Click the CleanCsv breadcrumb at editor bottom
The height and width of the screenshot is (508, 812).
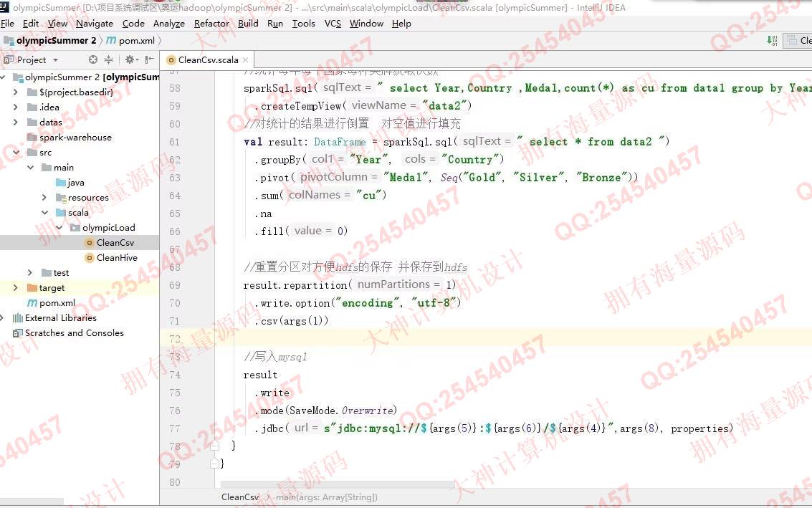(240, 497)
